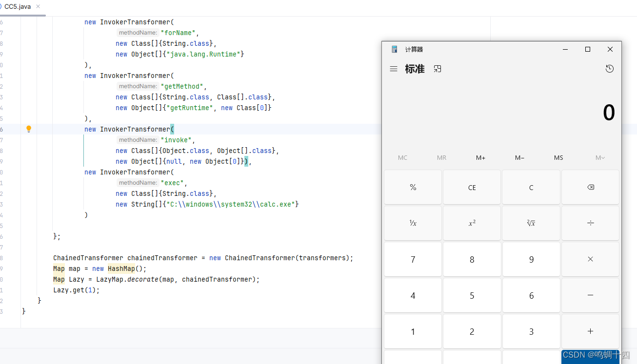Click digit 8 on calculator
Screen dimensions: 637x364
tap(472, 259)
